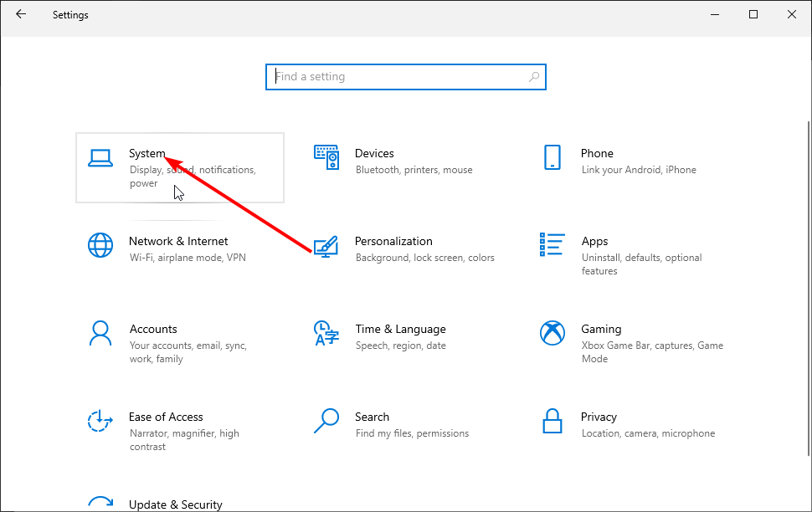
Task: Click inside the Find a setting field
Action: [x=405, y=77]
